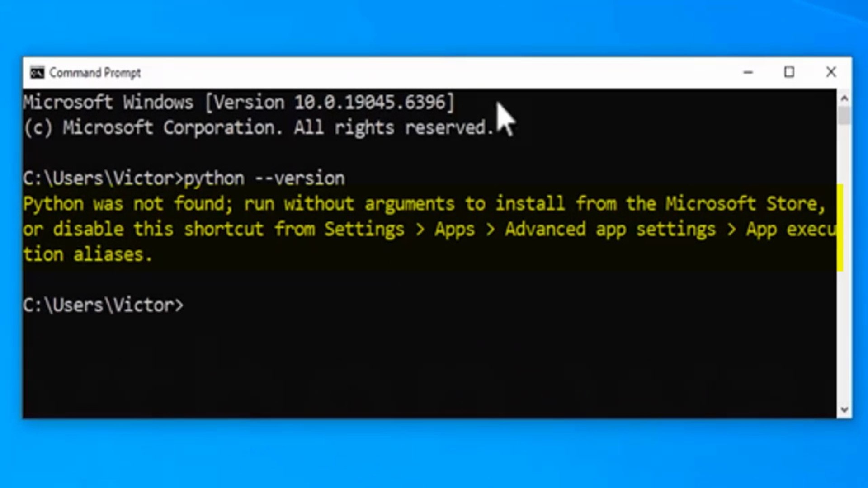This screenshot has width=868, height=488.
Task: Click the Microsoft Corporation copyright line
Action: click(259, 128)
